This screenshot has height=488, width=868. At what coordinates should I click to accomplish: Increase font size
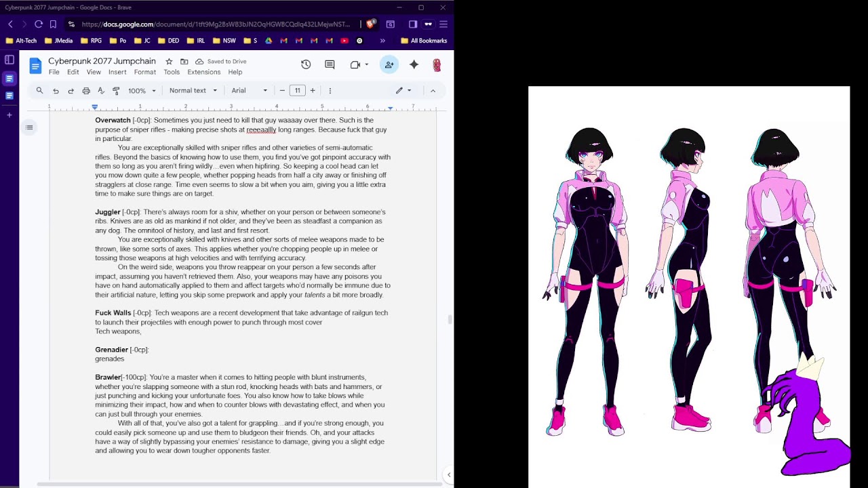(x=313, y=90)
